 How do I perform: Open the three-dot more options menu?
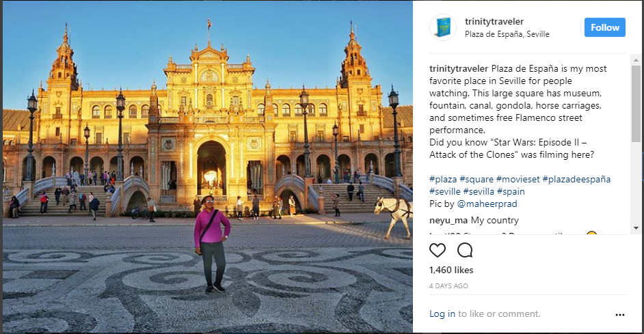620,315
